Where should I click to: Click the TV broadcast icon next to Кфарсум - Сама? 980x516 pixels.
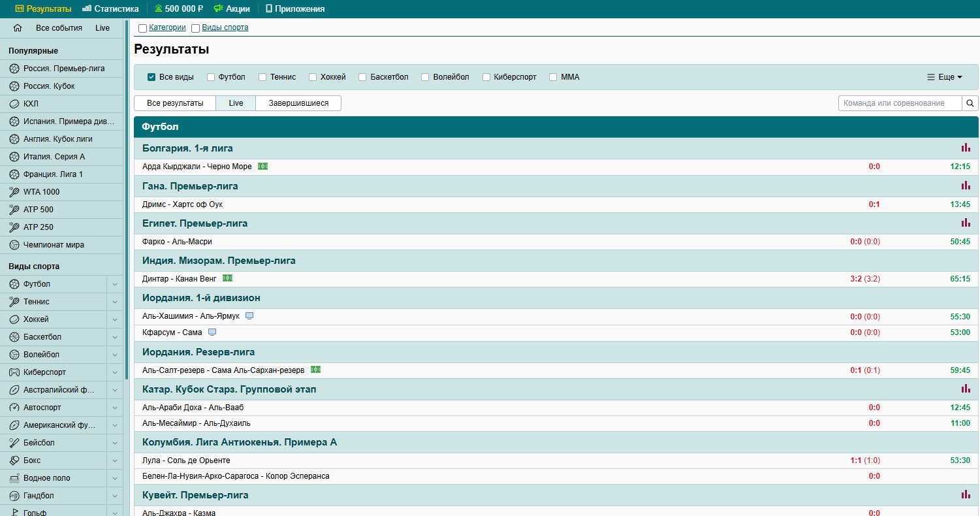[212, 332]
